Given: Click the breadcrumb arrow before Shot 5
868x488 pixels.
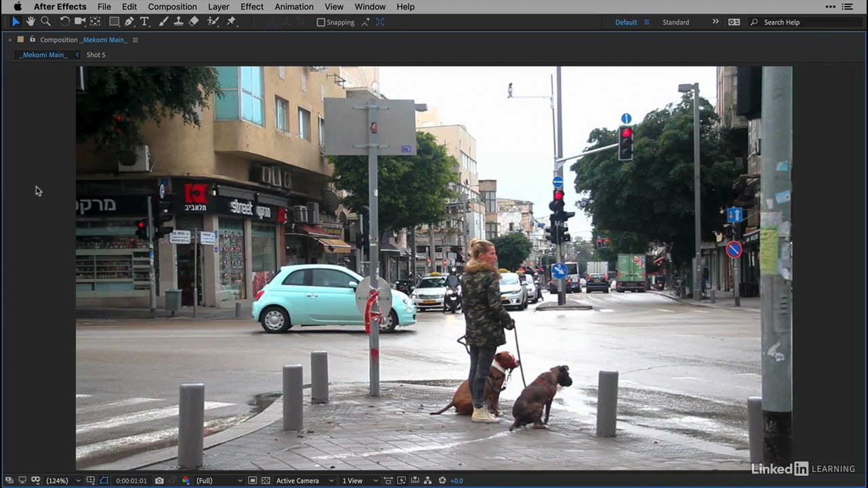Looking at the screenshot, I should (x=77, y=55).
